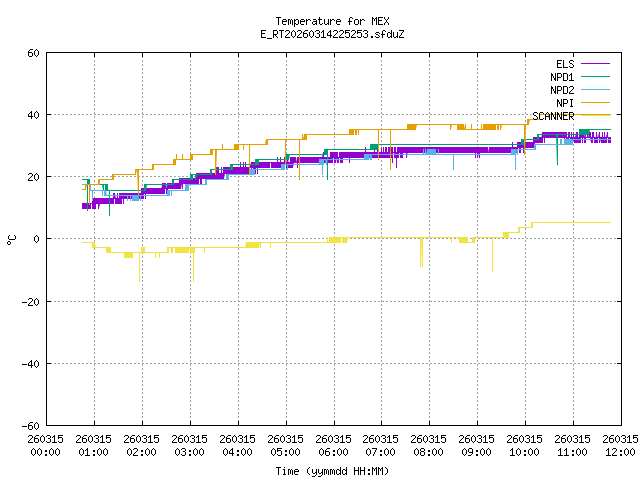Screen dimensions: 640x480
Task: Click the NPD1 green line sample in legend
Action: [x=594, y=77]
